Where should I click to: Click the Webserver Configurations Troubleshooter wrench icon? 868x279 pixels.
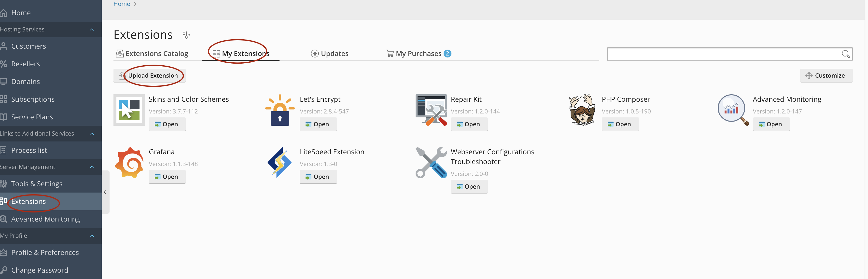tap(431, 163)
